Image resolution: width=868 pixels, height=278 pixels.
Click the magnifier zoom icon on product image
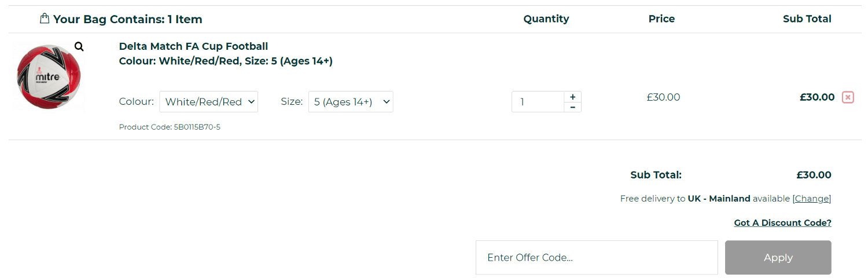click(79, 47)
